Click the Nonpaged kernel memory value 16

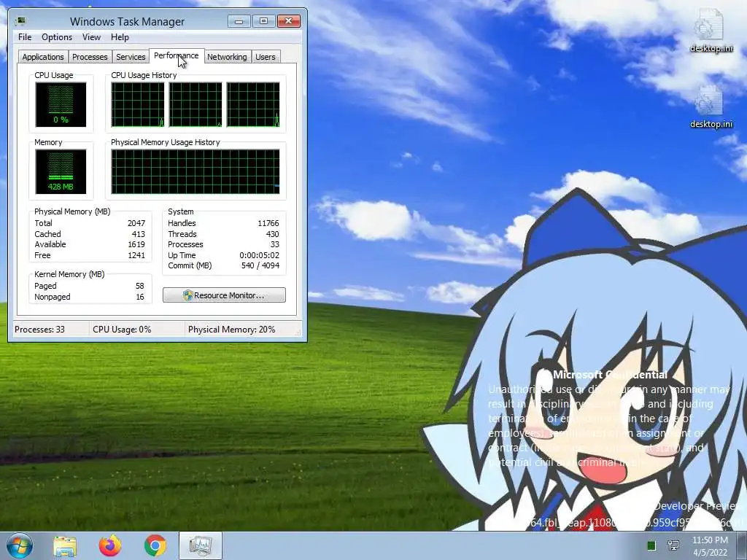pyautogui.click(x=139, y=297)
